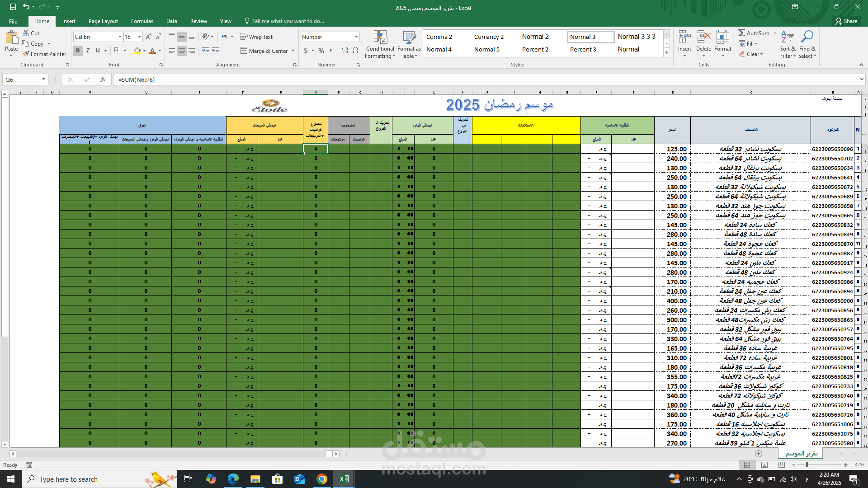This screenshot has height=488, width=868.
Task: Expand Merge & Center options arrow
Action: (x=293, y=51)
